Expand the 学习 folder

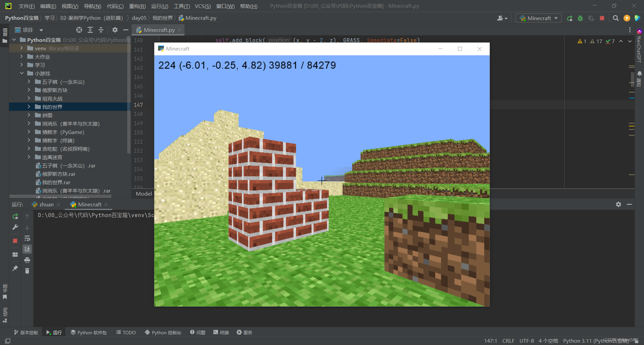(21, 65)
